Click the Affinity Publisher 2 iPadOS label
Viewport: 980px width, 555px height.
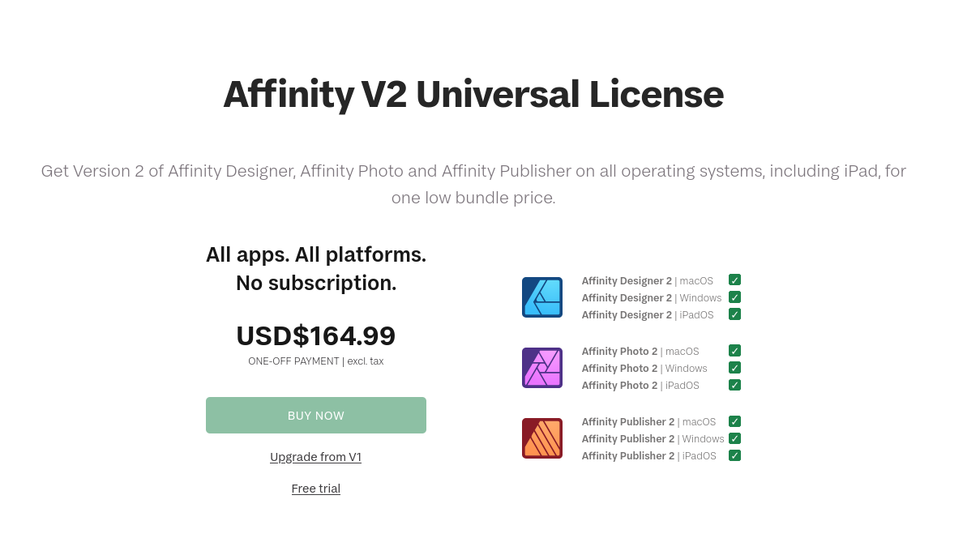(648, 456)
